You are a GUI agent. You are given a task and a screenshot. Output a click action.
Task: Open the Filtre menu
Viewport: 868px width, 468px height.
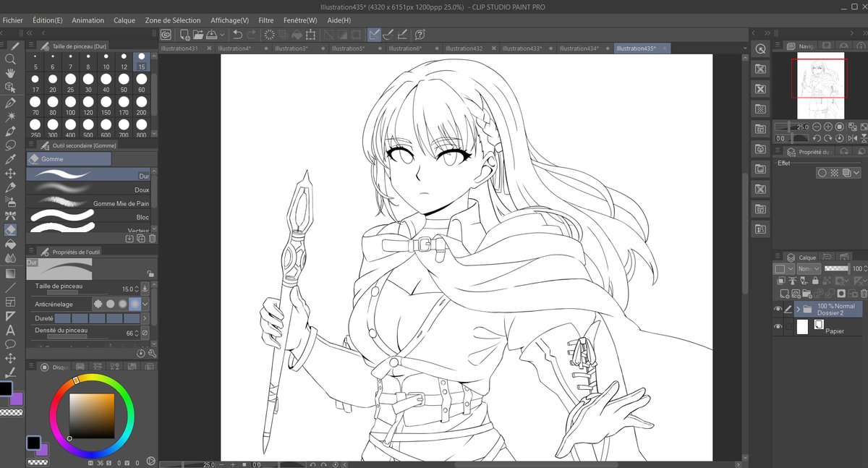pos(265,20)
